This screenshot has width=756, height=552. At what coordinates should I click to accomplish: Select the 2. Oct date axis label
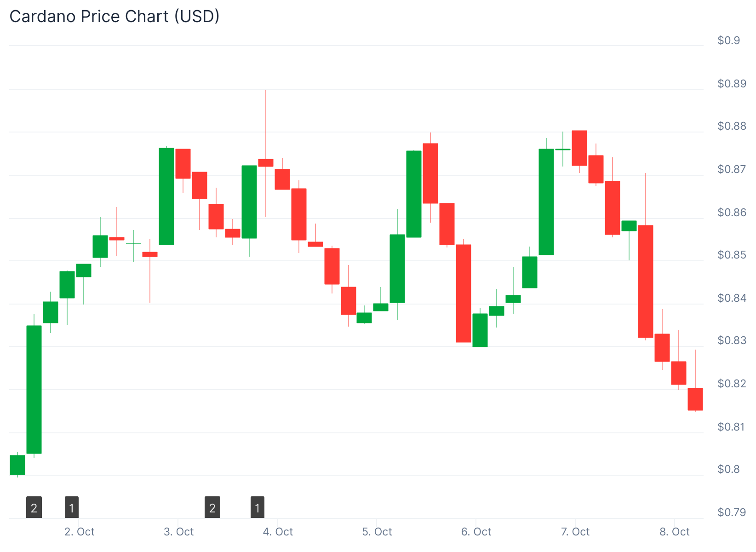tap(80, 532)
